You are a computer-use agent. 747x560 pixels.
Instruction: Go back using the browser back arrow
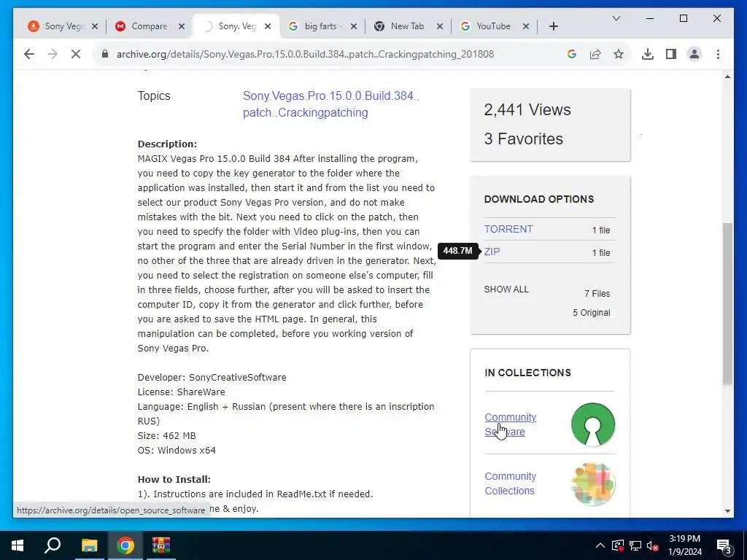pyautogui.click(x=29, y=54)
